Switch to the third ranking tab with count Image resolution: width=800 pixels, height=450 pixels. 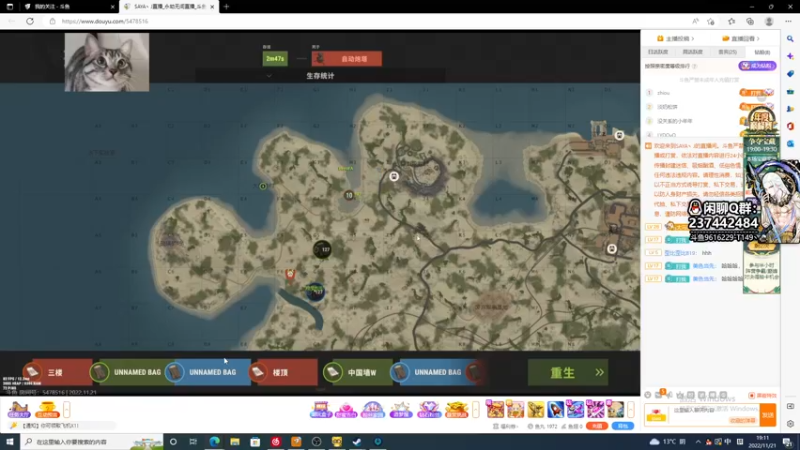click(728, 52)
